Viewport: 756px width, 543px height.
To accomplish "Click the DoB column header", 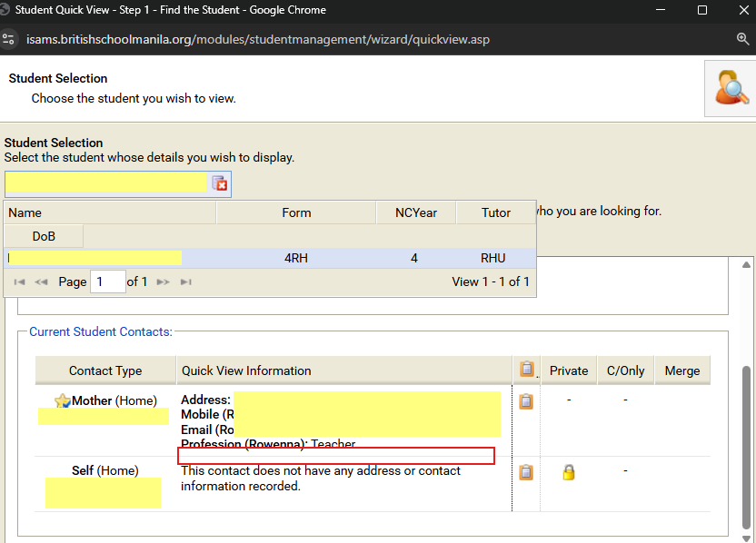I will 44,236.
